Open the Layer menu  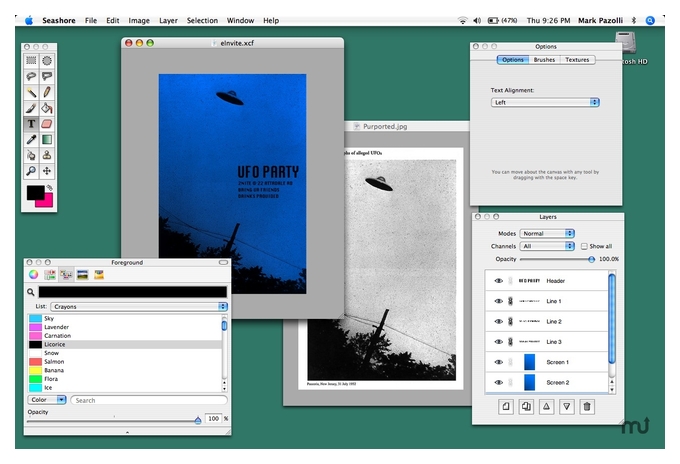click(168, 20)
